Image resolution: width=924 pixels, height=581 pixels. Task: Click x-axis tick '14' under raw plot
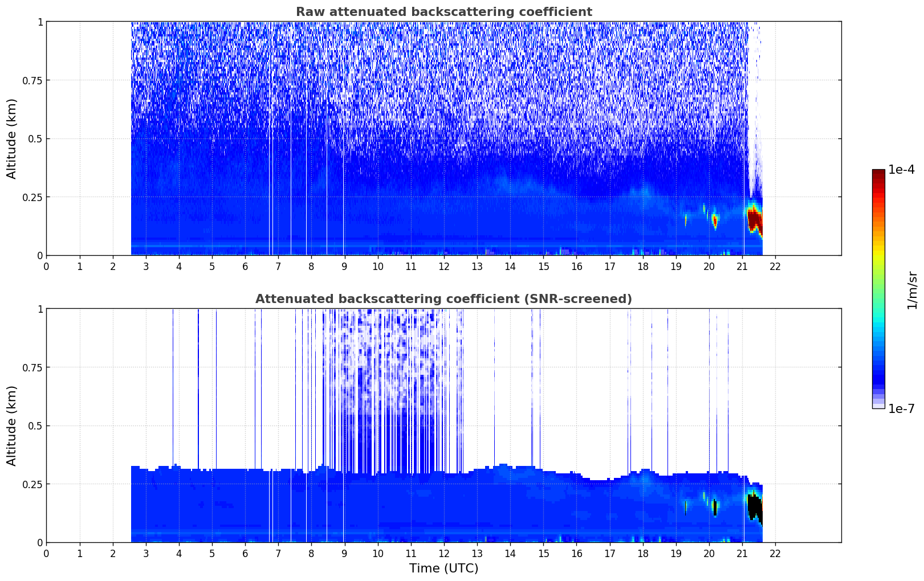(510, 266)
